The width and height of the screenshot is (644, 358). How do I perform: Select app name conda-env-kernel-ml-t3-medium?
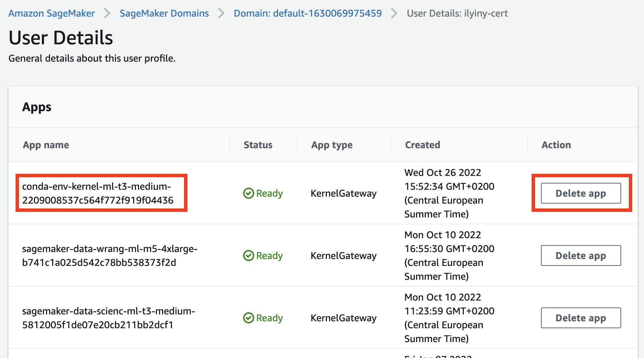[98, 193]
